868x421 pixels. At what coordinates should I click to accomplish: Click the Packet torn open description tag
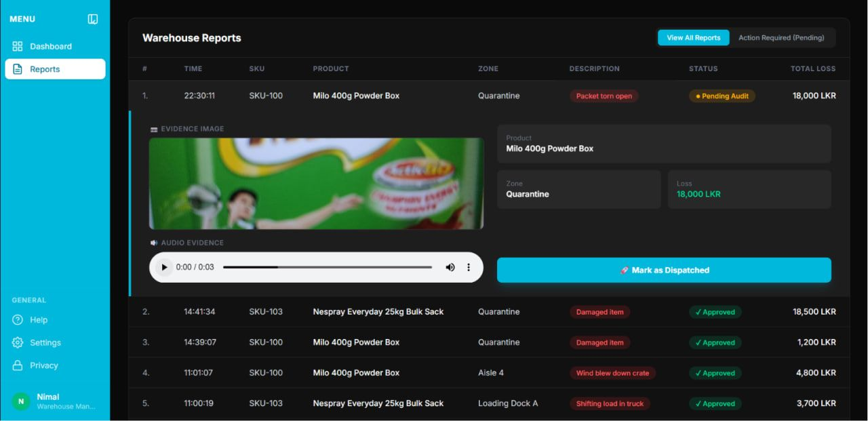(x=604, y=96)
